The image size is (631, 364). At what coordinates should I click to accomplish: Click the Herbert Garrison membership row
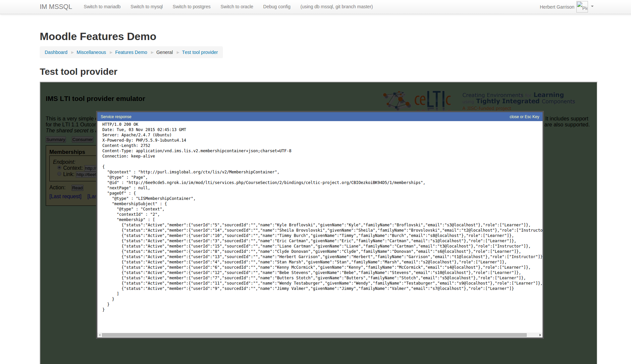pyautogui.click(x=332, y=257)
